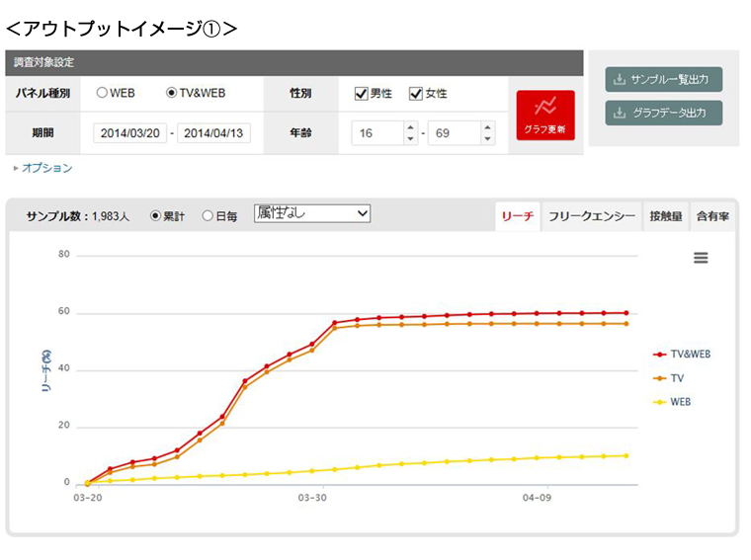Viewport: 751px width, 560px height.
Task: Select the 累計 radio button
Action: (155, 216)
